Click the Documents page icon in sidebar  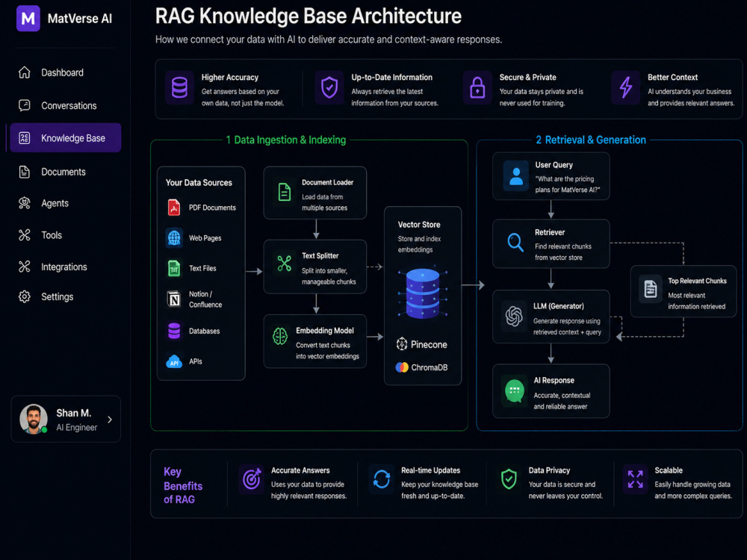pos(25,172)
